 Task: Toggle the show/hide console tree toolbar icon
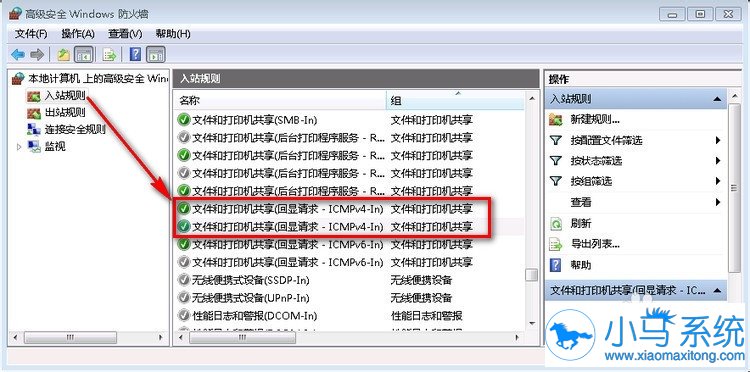pos(84,55)
